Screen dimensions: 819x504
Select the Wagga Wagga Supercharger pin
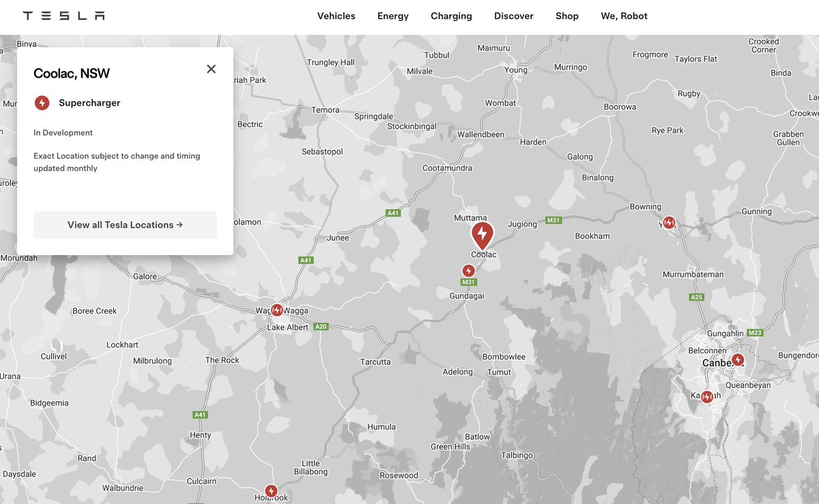tap(276, 310)
